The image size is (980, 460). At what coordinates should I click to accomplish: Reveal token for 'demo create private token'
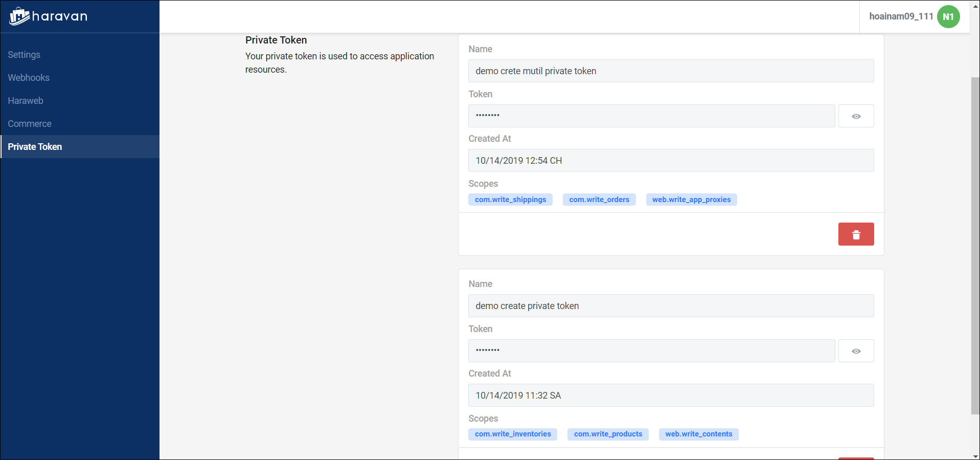856,351
